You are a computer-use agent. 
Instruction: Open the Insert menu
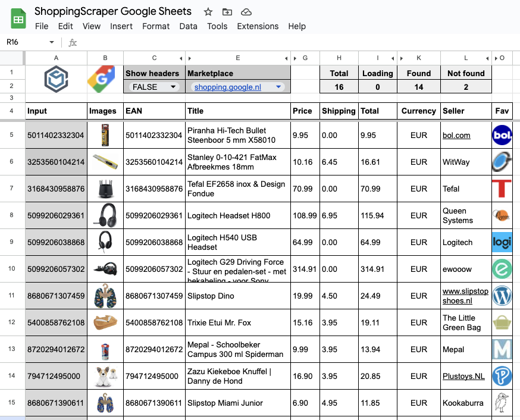pyautogui.click(x=121, y=26)
